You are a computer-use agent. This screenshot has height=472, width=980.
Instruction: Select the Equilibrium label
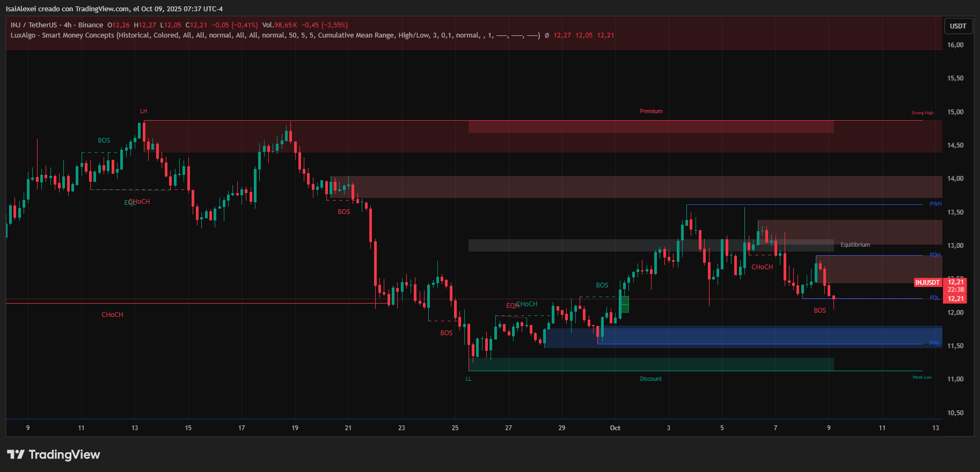(x=854, y=245)
